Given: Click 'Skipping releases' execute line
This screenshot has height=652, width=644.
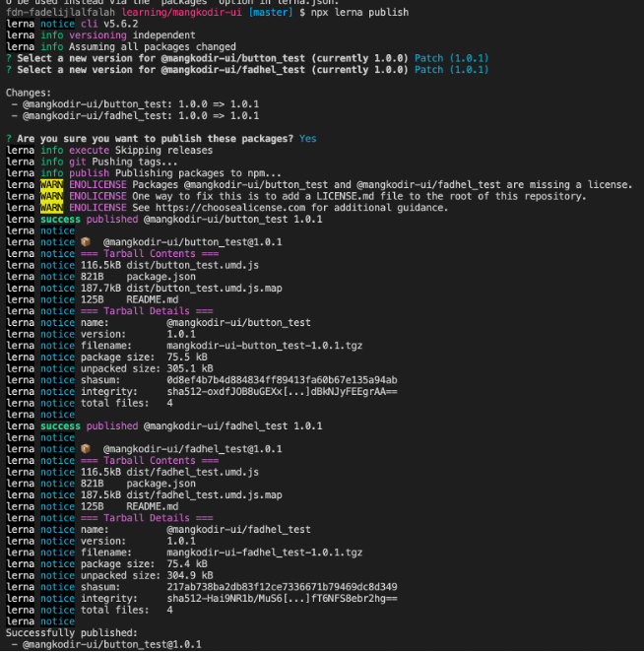Looking at the screenshot, I should pyautogui.click(x=163, y=150).
